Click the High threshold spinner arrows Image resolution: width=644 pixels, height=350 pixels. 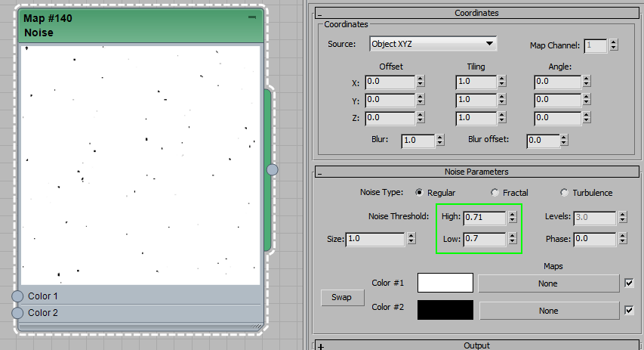[x=513, y=217]
